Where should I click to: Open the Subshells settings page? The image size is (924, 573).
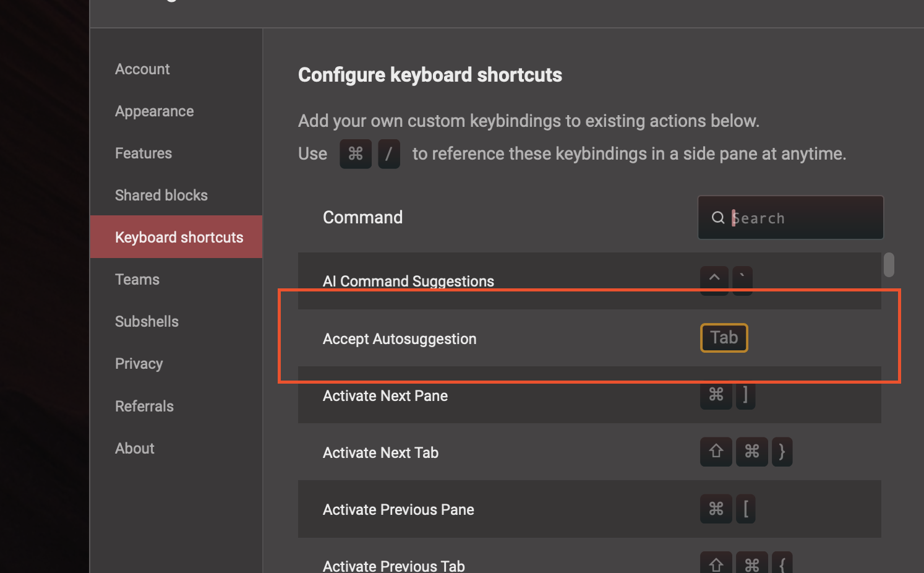(147, 321)
